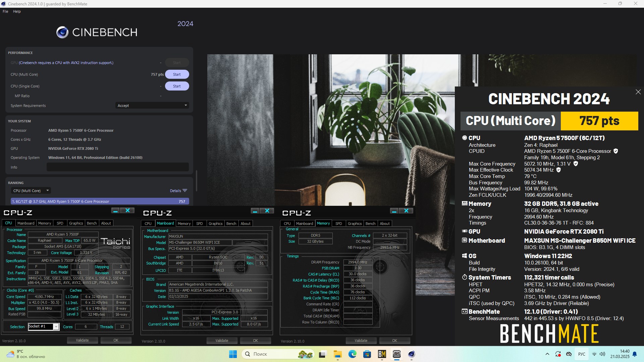Click the Memory icon in BenchMate panel
Viewport: 644px width, 362px height.
464,203
